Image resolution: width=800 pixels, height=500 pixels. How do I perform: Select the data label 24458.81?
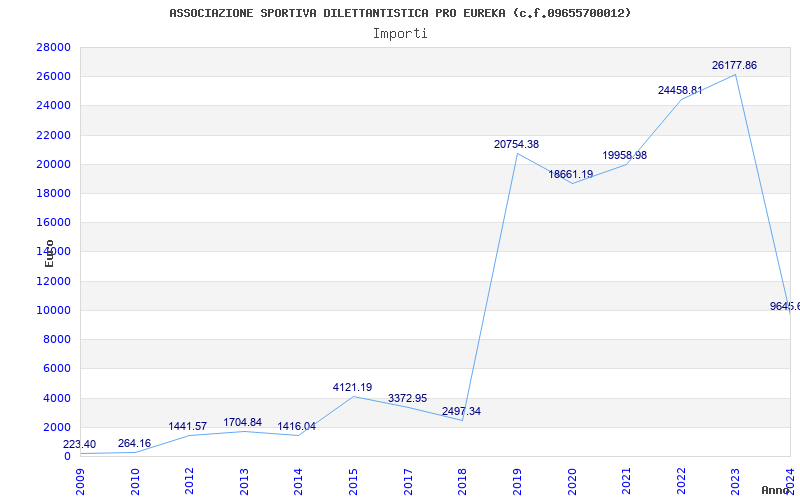pyautogui.click(x=680, y=90)
